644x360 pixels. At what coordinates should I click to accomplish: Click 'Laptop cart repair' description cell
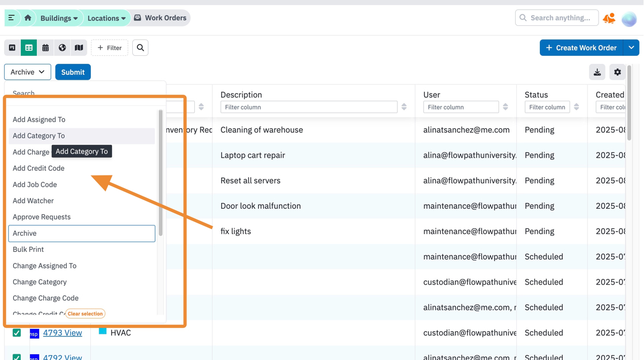[x=252, y=155]
